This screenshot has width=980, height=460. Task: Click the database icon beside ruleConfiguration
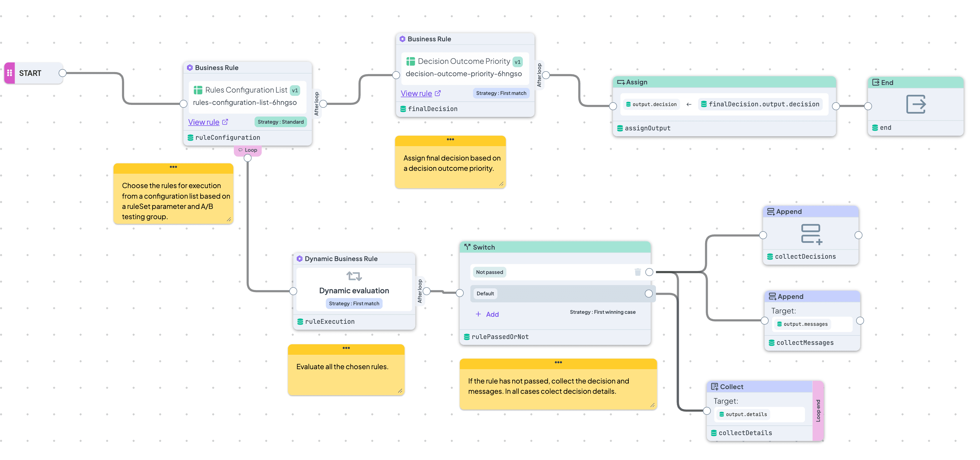(190, 137)
